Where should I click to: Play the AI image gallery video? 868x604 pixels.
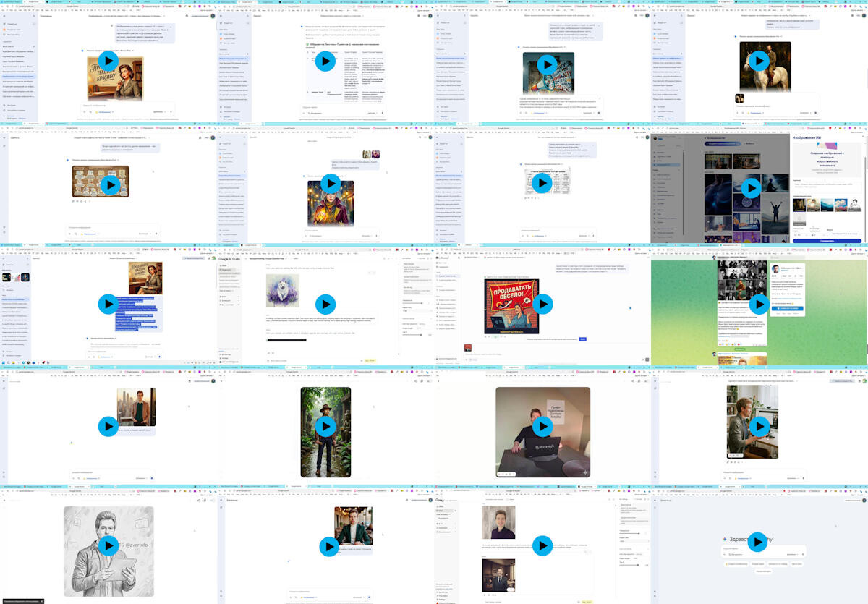(752, 188)
